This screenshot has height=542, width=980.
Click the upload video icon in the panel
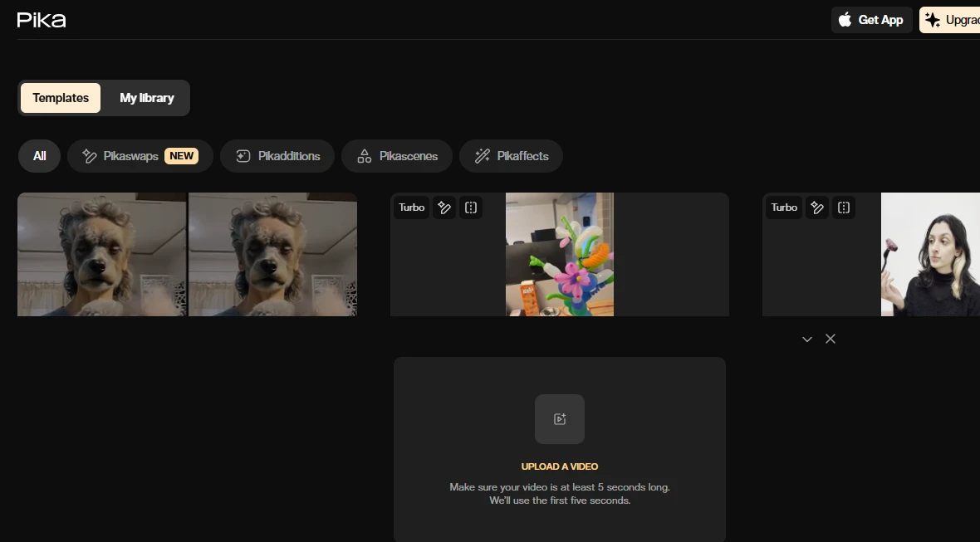coord(559,419)
